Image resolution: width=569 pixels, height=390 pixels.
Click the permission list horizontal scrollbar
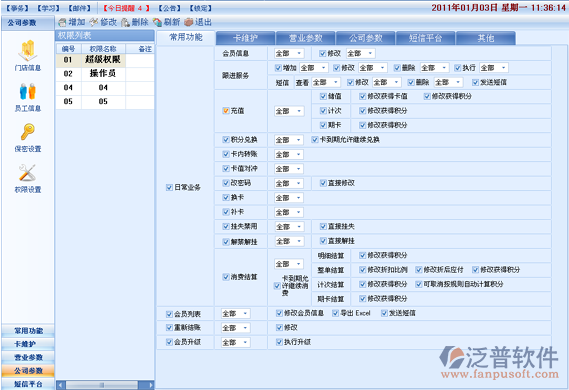click(x=105, y=385)
